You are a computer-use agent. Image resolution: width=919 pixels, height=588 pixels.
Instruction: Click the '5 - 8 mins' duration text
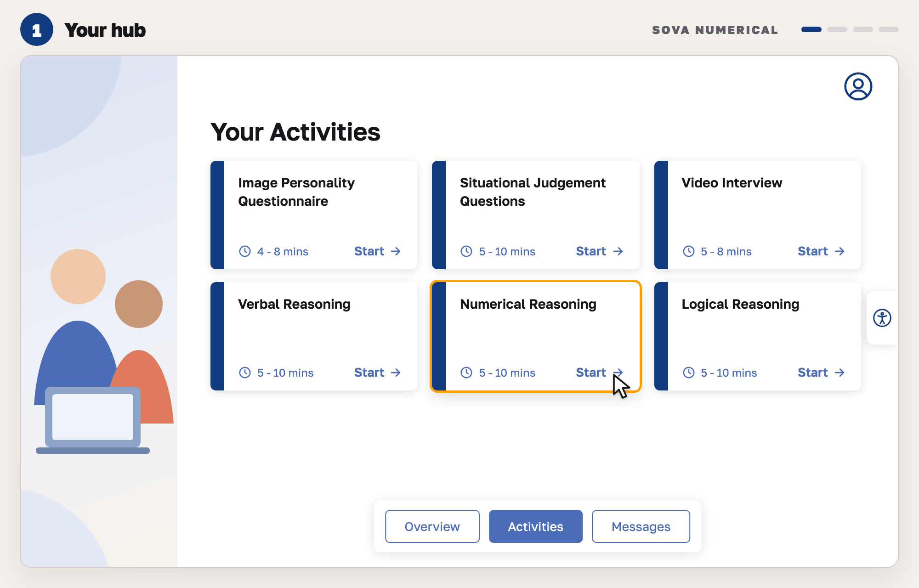[x=726, y=251]
